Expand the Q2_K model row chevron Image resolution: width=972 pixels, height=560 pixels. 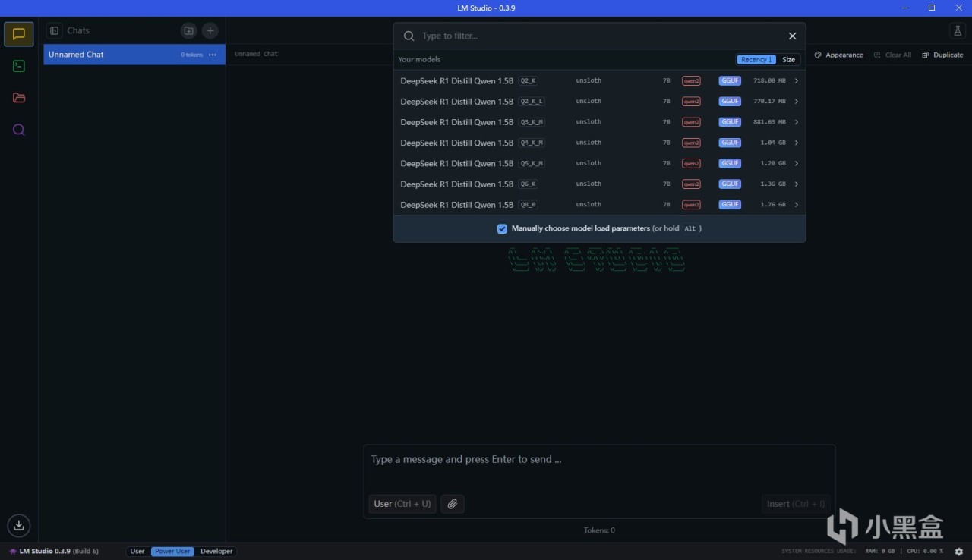[x=796, y=80]
